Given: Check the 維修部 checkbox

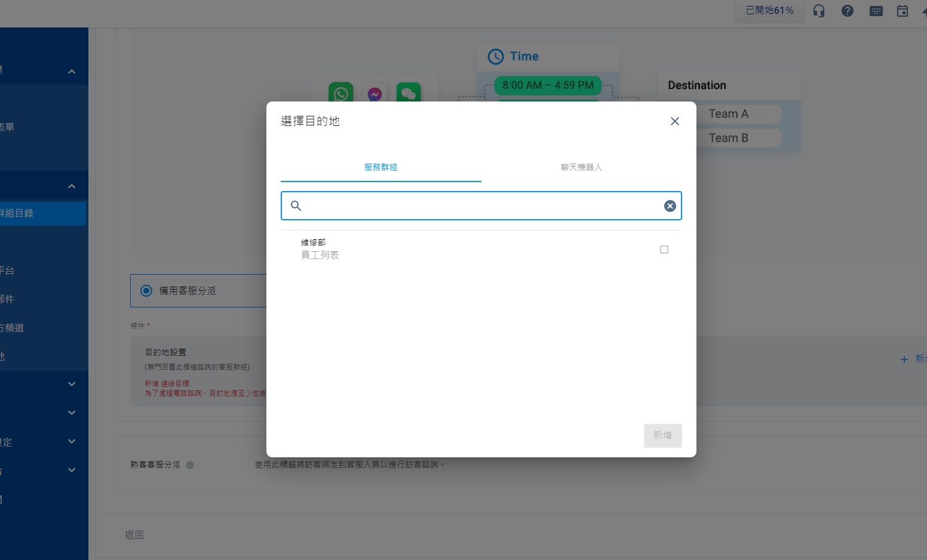Looking at the screenshot, I should [664, 250].
